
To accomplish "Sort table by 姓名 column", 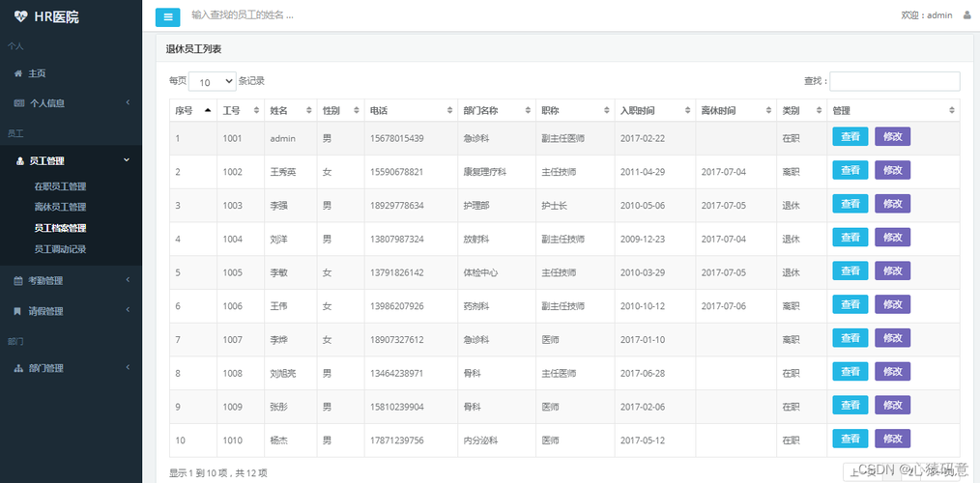I will [x=308, y=110].
